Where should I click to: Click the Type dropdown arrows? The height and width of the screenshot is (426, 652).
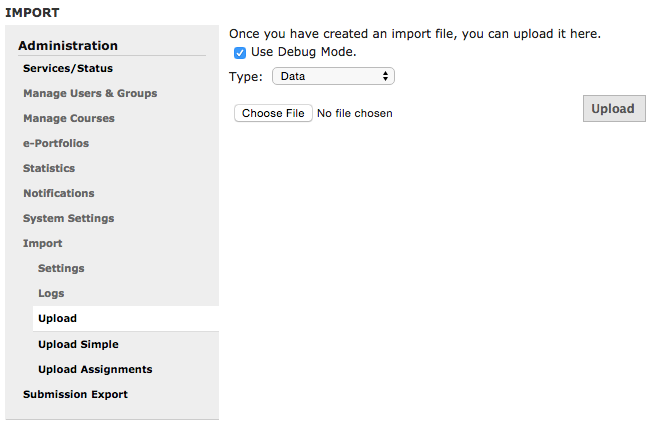point(385,76)
